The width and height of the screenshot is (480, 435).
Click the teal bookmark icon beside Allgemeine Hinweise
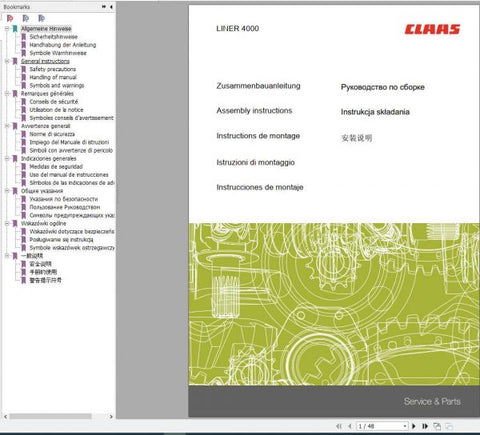[x=15, y=29]
